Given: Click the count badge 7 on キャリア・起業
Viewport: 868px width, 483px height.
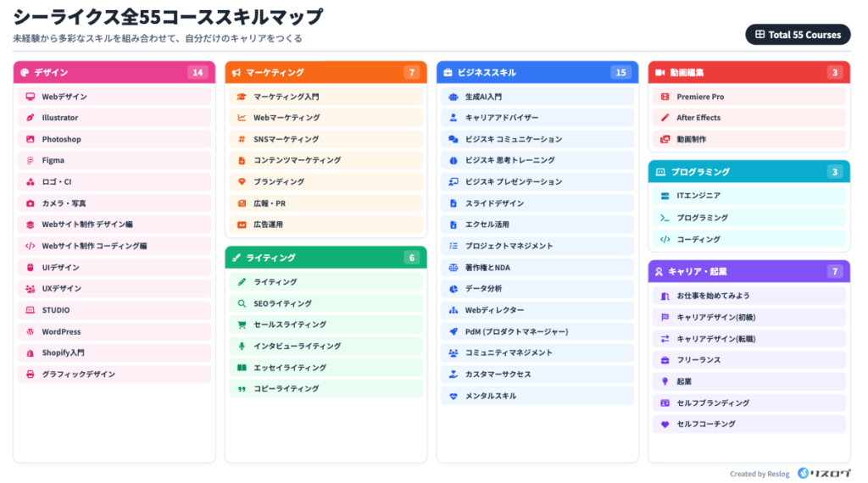Looking at the screenshot, I should 834,272.
